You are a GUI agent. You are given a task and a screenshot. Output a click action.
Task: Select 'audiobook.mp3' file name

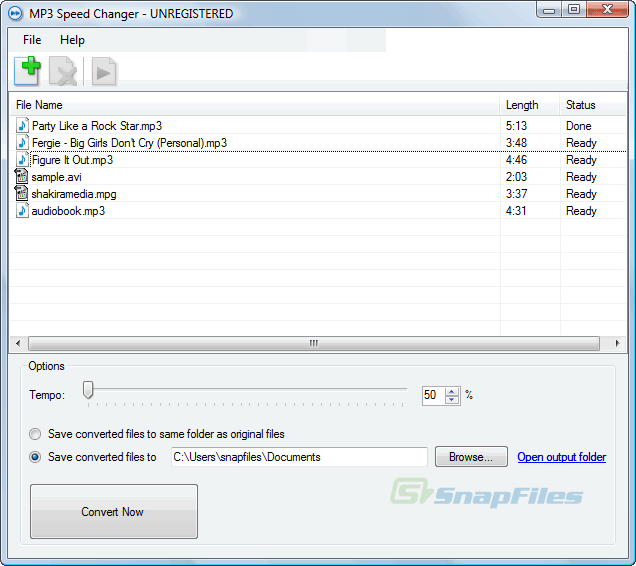pyautogui.click(x=68, y=211)
